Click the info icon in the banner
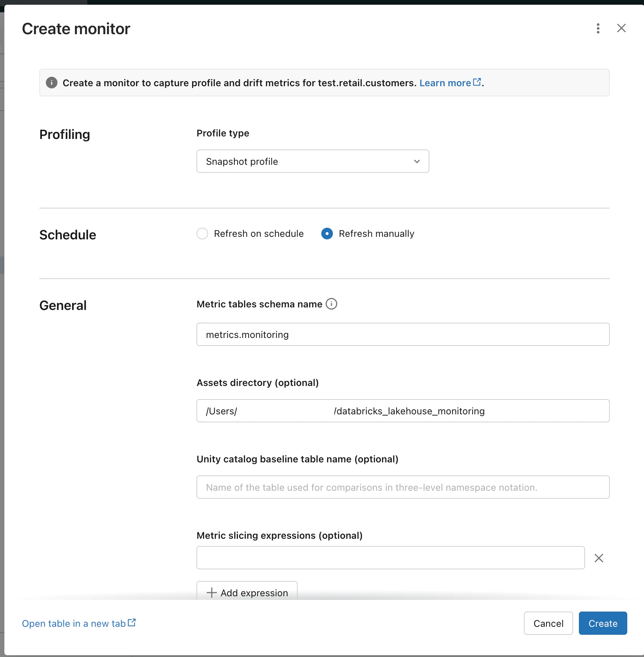 click(x=52, y=83)
